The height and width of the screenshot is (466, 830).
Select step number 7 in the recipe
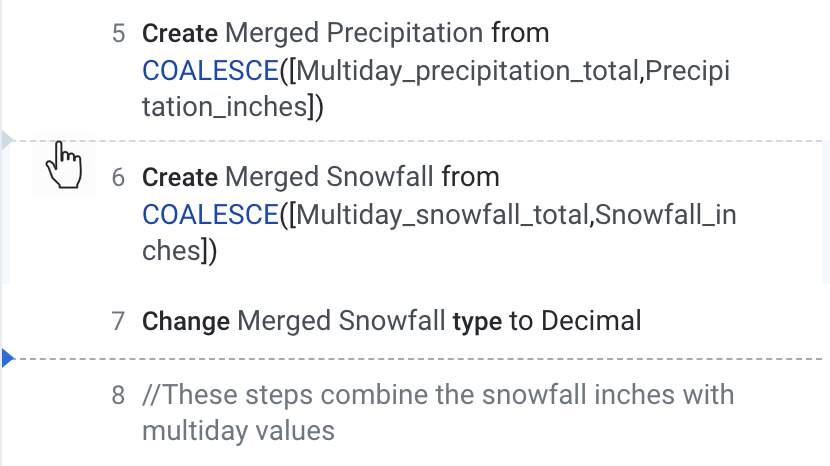[x=119, y=322]
